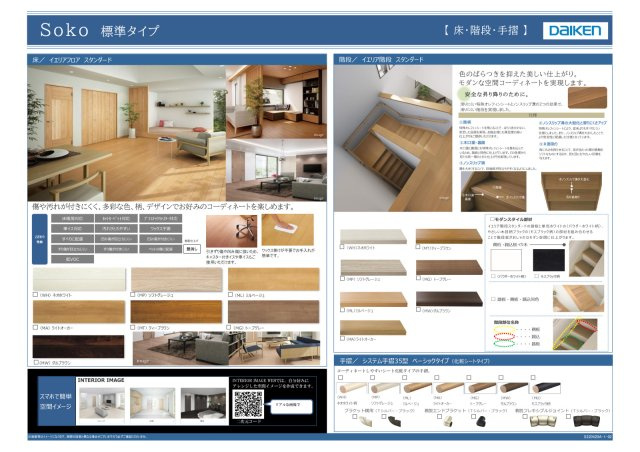Click the スマホで簡単 空間イメージ panel
This screenshot has width=640, height=452.
[56, 401]
